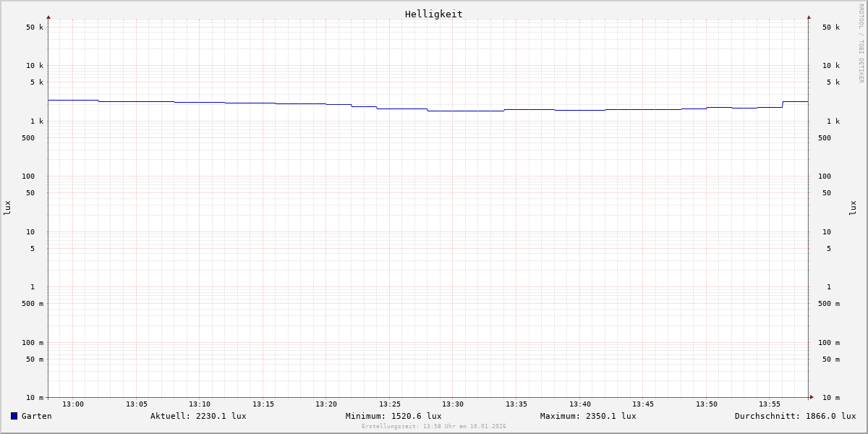Click the Durchschnitt 1866.0 lux value

click(x=795, y=416)
